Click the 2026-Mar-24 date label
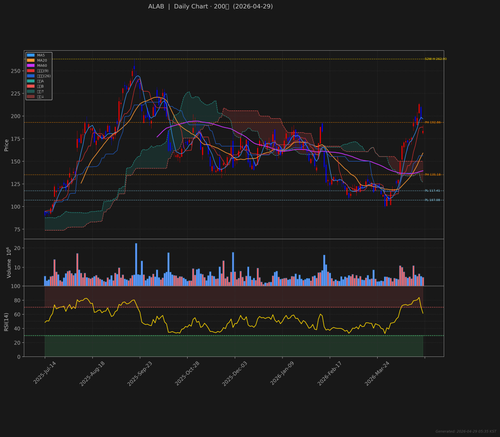The width and height of the screenshot is (500, 437). [377, 373]
